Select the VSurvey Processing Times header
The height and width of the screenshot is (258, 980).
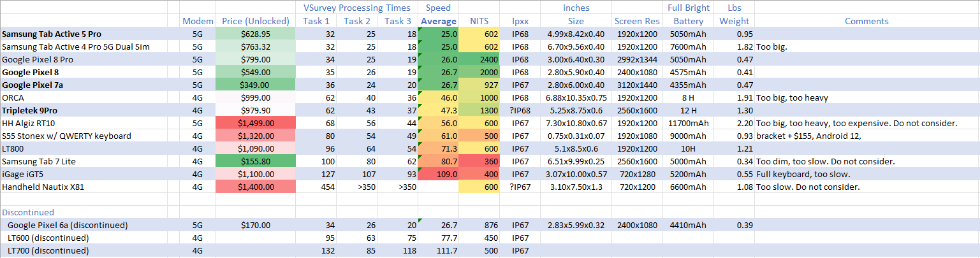(x=356, y=8)
